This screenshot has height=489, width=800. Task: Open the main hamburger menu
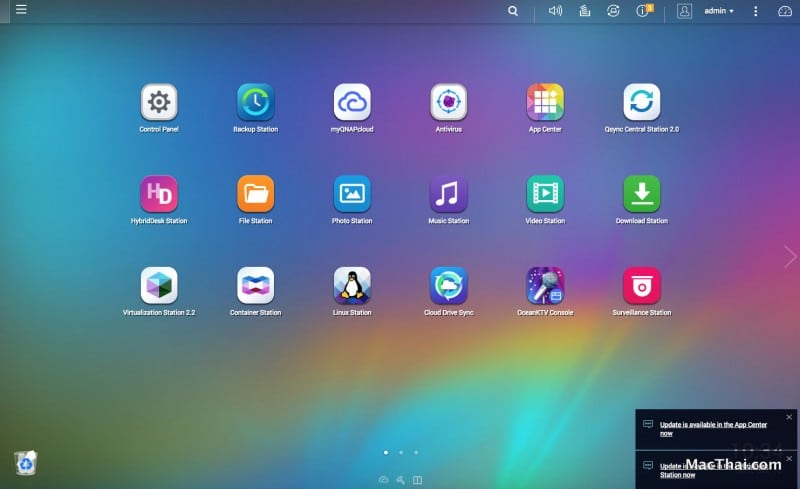click(x=21, y=9)
